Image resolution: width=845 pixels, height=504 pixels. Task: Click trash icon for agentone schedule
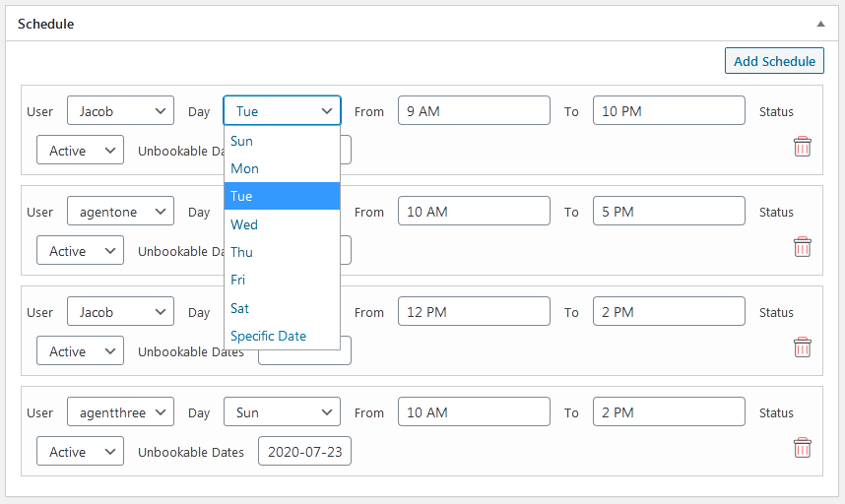point(802,247)
